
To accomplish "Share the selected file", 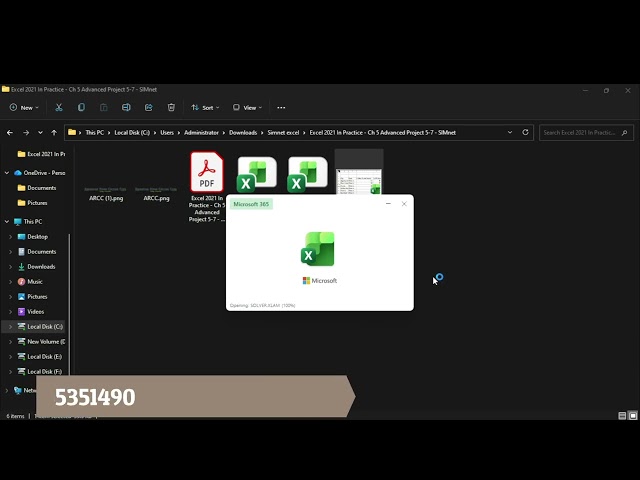I will pos(149,108).
